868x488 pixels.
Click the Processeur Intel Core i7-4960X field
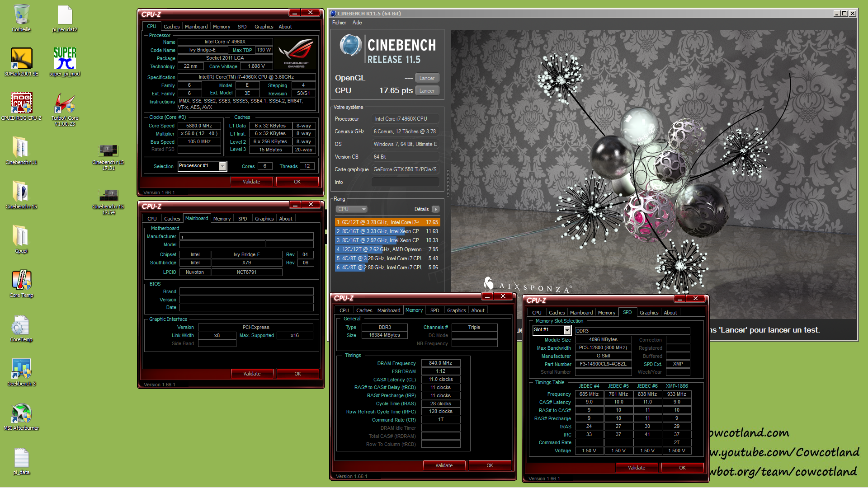405,119
